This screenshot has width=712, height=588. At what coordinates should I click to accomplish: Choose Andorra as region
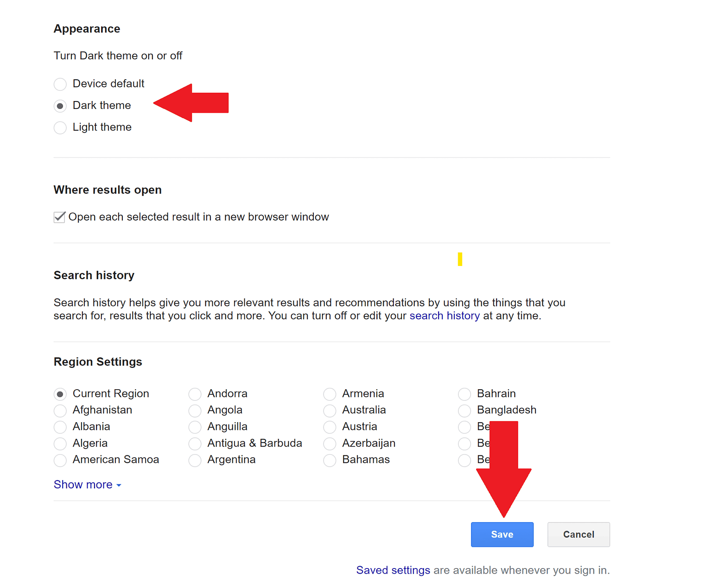pos(195,394)
